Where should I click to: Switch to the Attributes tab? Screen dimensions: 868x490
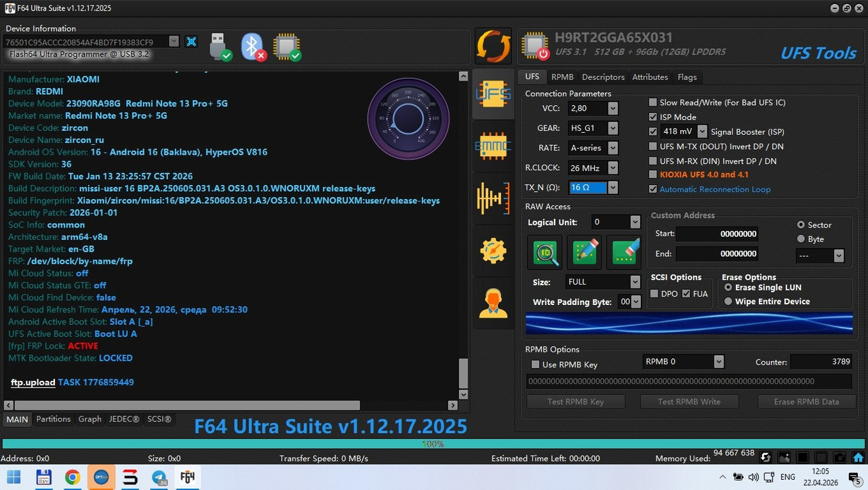[650, 77]
